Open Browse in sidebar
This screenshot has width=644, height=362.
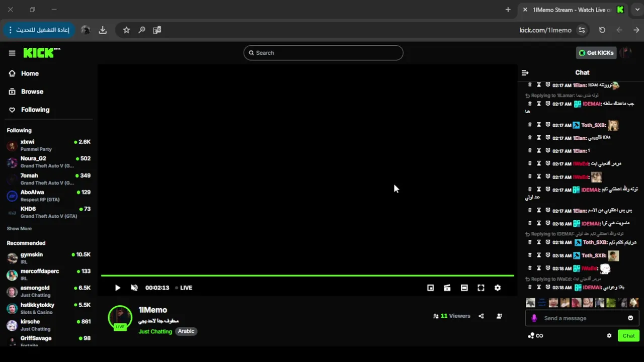click(32, 92)
